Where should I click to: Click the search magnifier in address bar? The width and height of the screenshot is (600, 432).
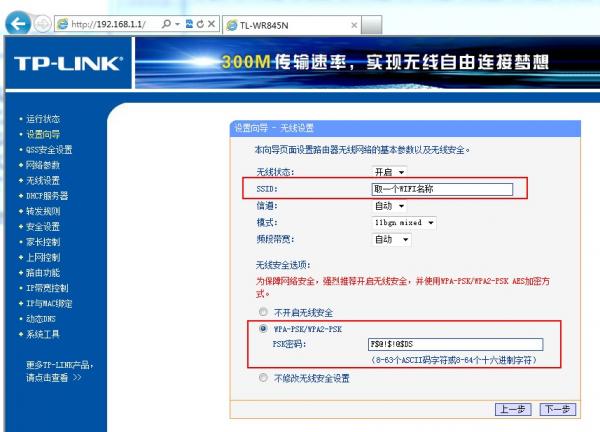point(166,24)
